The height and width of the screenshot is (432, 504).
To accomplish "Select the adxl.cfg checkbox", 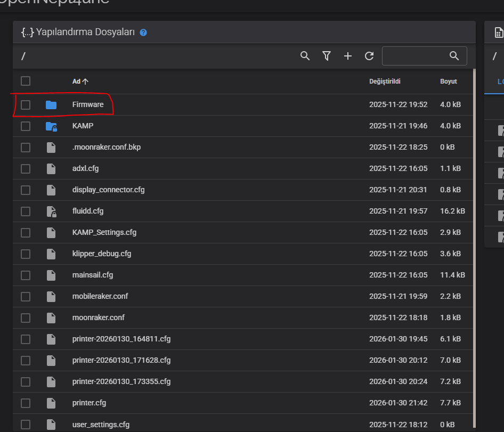I will pyautogui.click(x=26, y=169).
